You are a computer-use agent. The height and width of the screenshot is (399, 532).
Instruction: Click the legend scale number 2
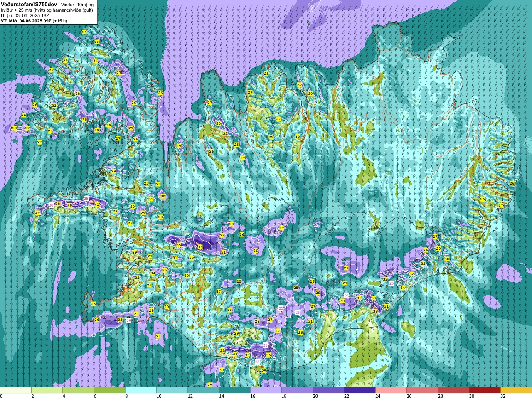coord(32,396)
